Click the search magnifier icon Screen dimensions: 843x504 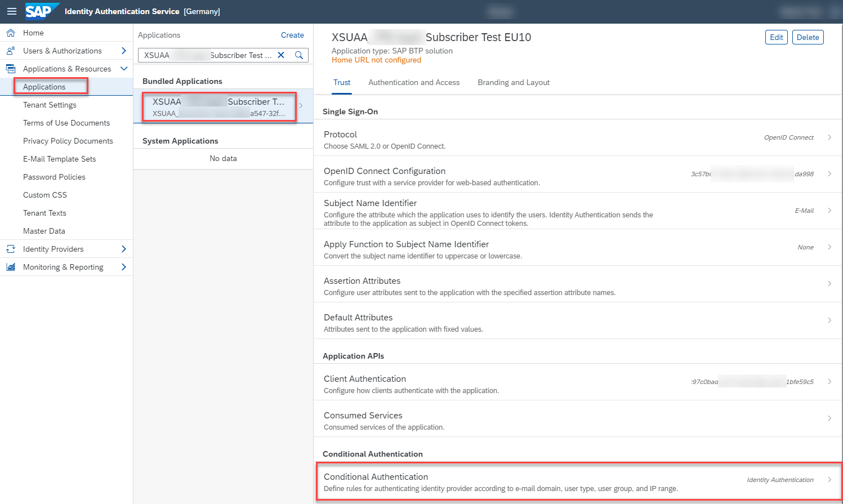[x=299, y=55]
